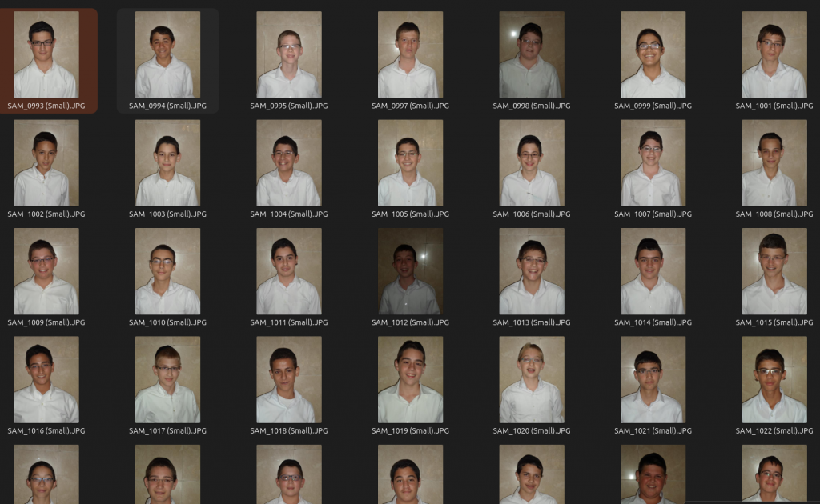The image size is (820, 504).
Task: Pick the SAM_0998 (Small).JPG image thumbnail
Action: coord(532,54)
